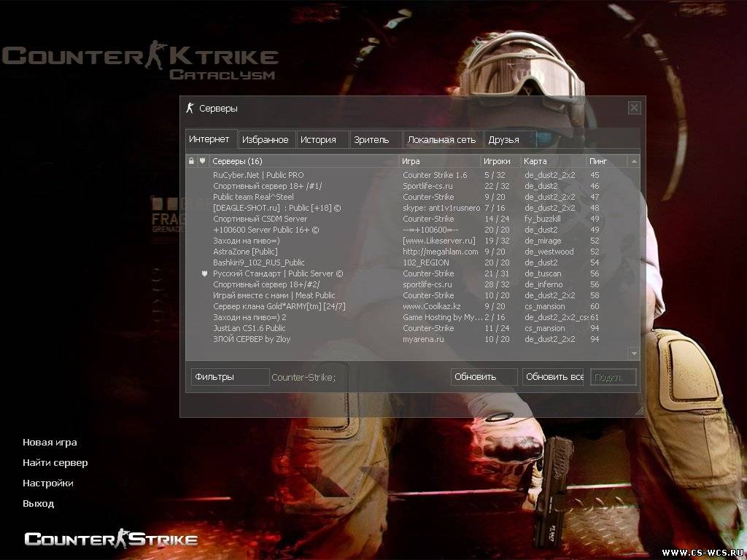
Task: Sort by Серверы (16) column header
Action: [x=304, y=161]
